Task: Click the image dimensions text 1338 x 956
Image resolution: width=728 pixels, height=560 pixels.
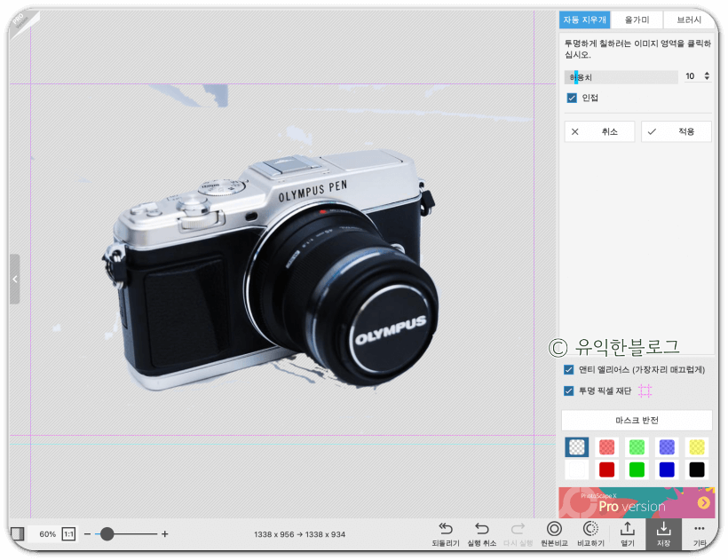Action: 274,534
